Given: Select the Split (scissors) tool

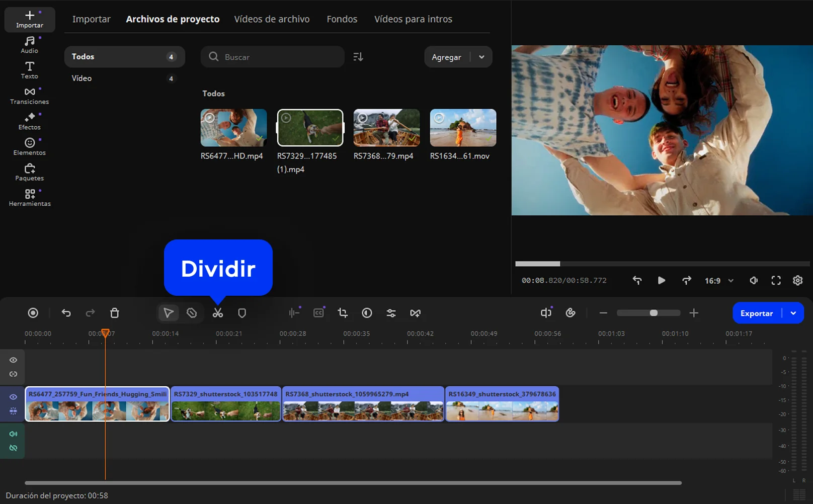Looking at the screenshot, I should (217, 312).
